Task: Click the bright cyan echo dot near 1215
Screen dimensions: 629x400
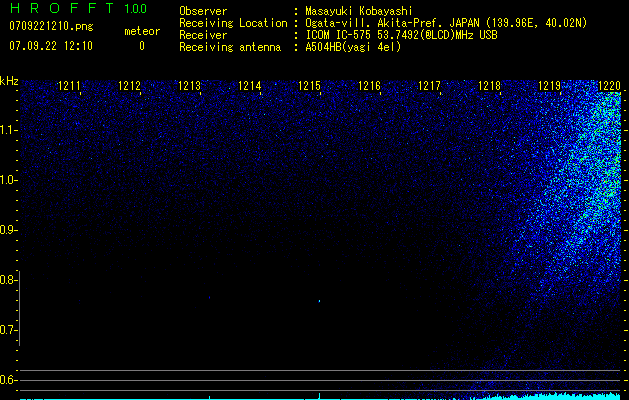Action: tap(319, 301)
